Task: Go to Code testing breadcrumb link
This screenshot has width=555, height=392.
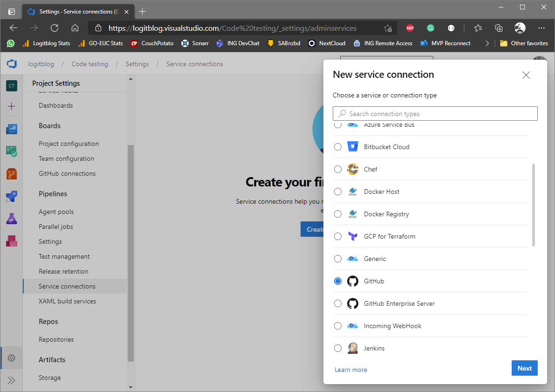Action: coord(89,64)
